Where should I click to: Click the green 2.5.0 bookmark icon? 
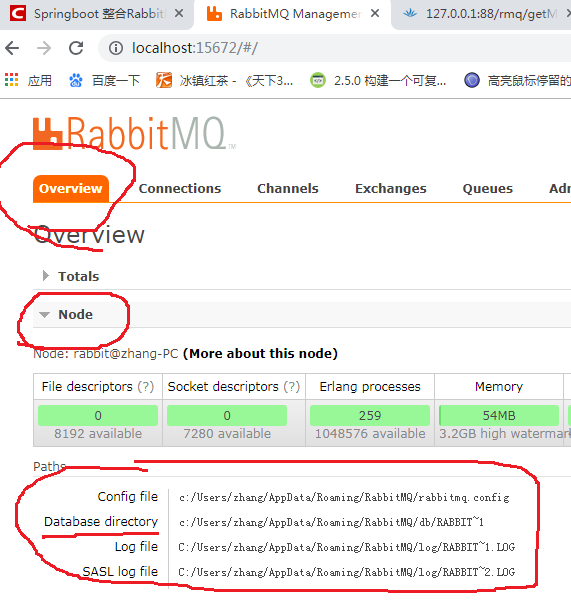(x=318, y=80)
